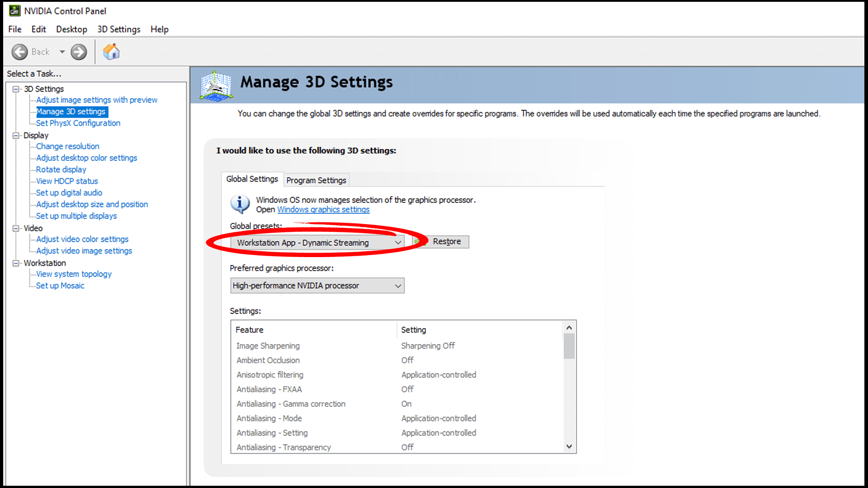
Task: Collapse the Display tree node
Action: pos(16,136)
